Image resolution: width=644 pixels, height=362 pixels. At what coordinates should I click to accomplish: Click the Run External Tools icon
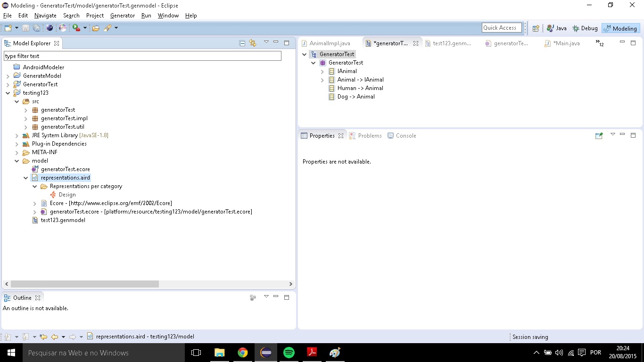(76, 28)
